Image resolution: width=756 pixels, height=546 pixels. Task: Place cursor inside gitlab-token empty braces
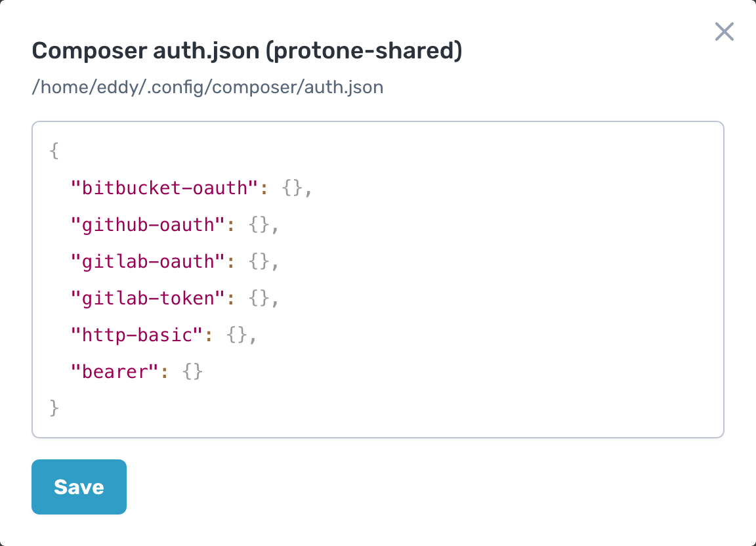pos(259,299)
